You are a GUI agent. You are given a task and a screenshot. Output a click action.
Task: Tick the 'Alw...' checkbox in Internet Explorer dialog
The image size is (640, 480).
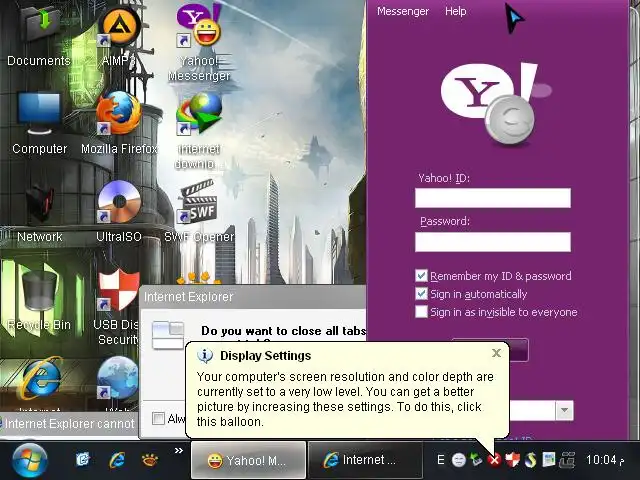(x=158, y=418)
